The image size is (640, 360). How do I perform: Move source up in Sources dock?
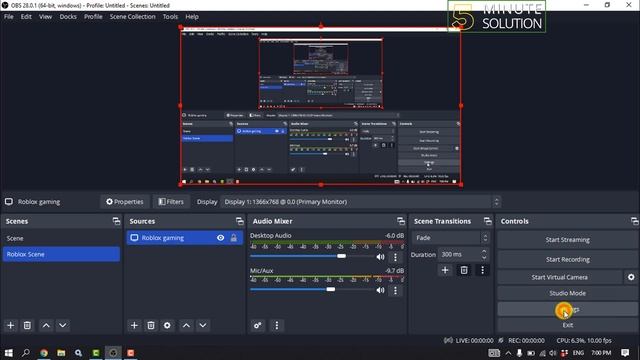coord(186,325)
